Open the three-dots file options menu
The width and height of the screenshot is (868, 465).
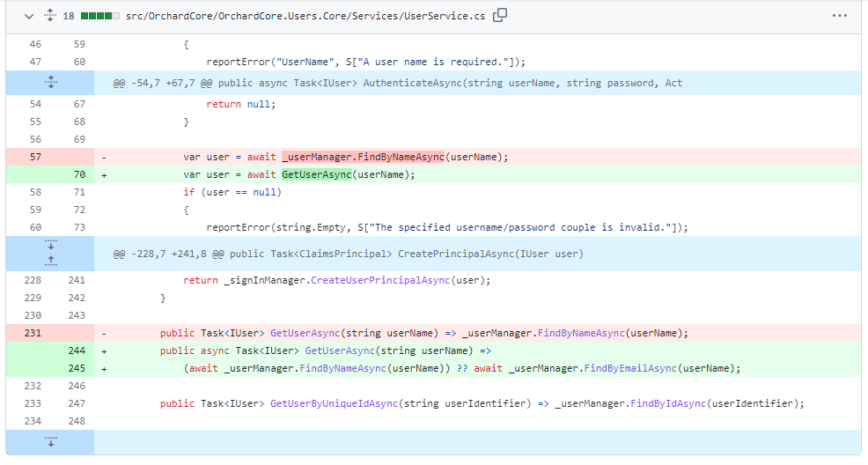point(839,16)
